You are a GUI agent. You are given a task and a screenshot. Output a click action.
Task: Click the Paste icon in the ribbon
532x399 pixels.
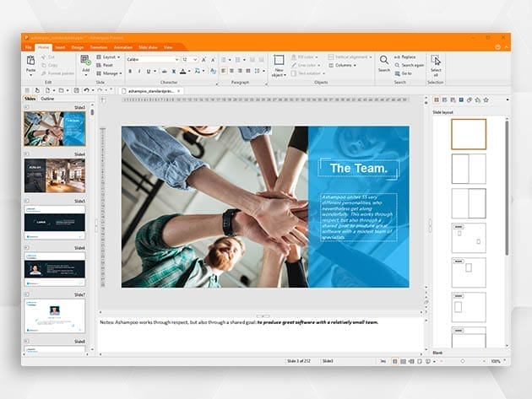30,61
